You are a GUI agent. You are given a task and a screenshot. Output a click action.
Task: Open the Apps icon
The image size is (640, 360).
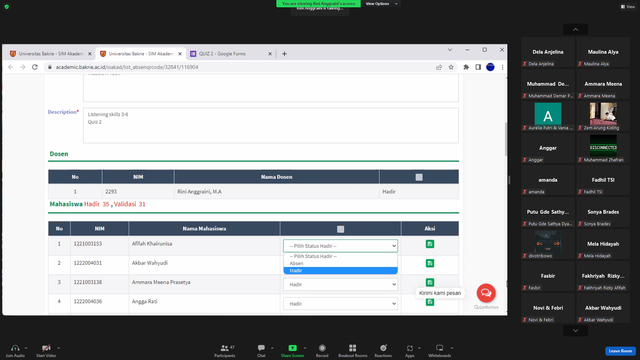click(x=410, y=348)
